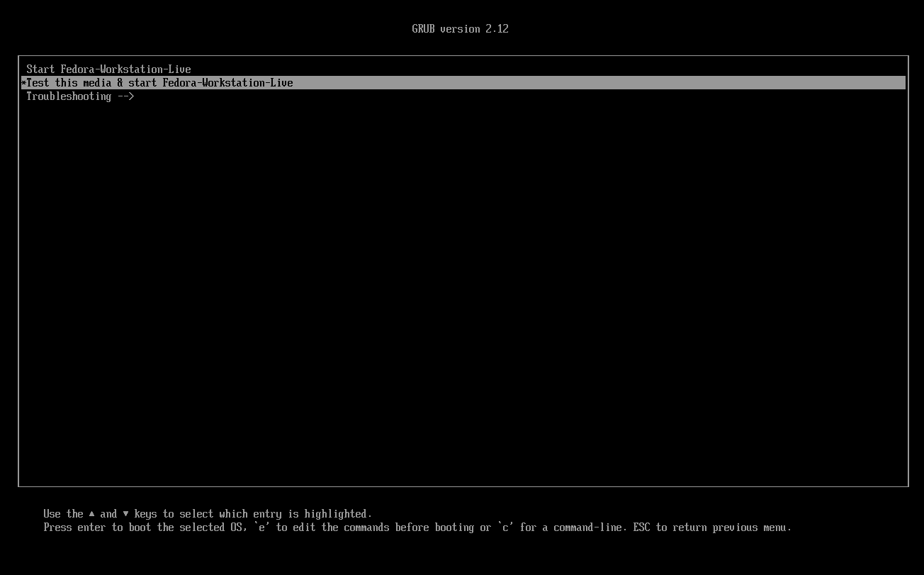Click the GRUB version 2.12 header text
Screen dimensions: 924x575
click(x=461, y=29)
